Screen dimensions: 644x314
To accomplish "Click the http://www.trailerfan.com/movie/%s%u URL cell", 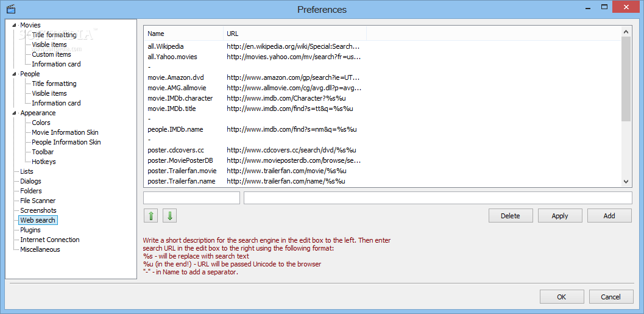I will click(287, 171).
